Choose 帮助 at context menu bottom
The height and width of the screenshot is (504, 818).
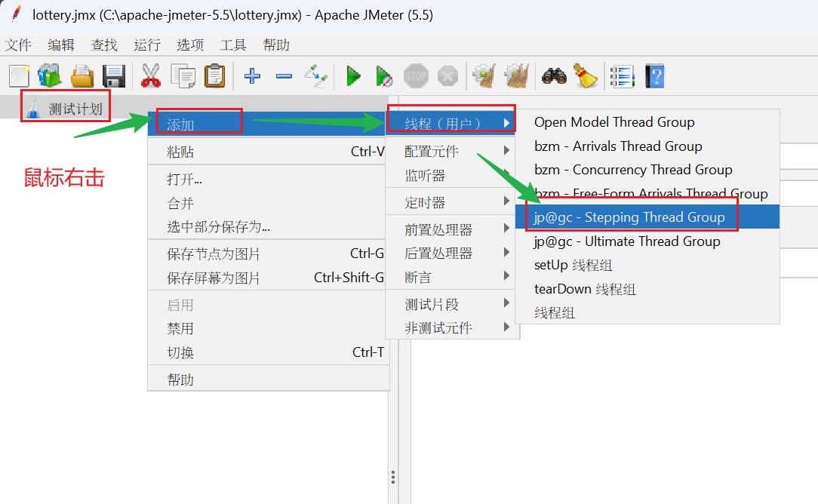coord(269,380)
